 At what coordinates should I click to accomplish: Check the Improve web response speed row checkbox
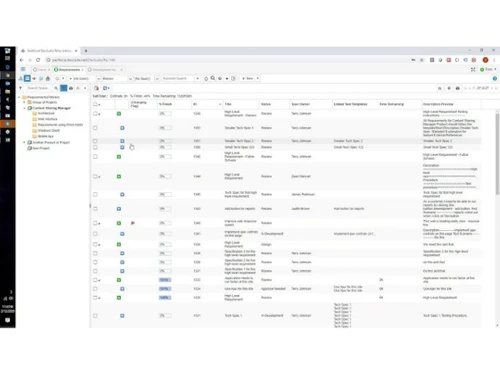[x=95, y=223]
